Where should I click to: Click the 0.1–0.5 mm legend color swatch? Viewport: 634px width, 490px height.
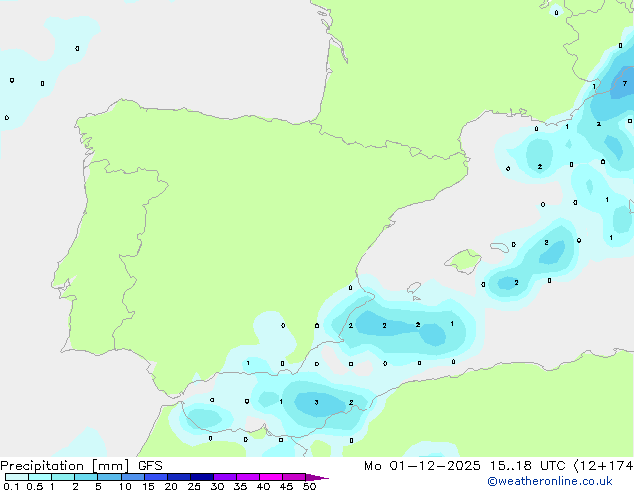(17, 477)
